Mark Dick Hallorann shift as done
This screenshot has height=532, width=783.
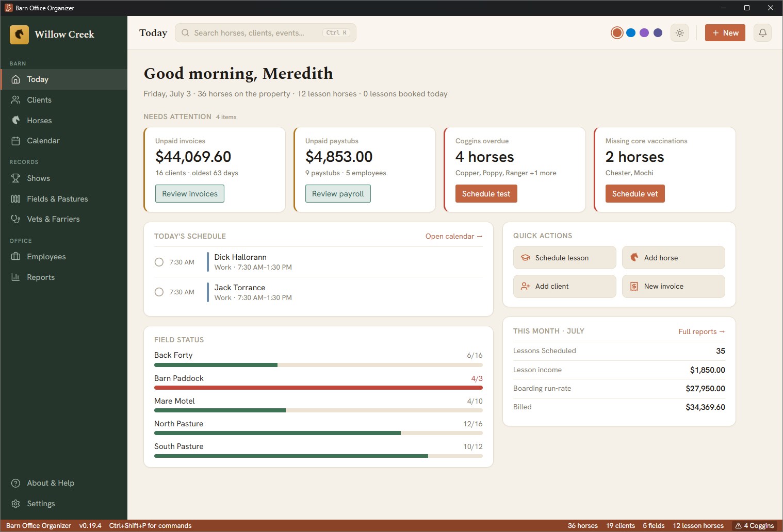point(159,262)
